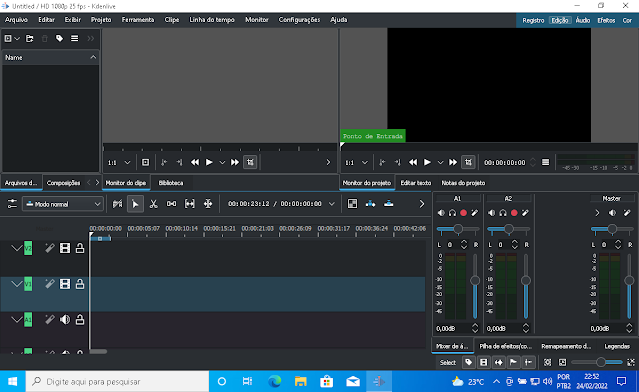Arm record on A2 mixer channel
This screenshot has height=392, width=639.
[514, 213]
